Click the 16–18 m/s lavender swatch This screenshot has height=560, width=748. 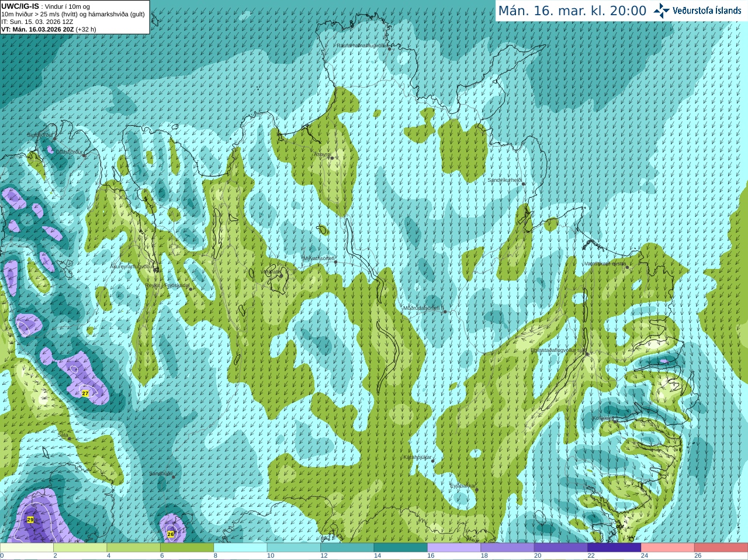[454, 548]
